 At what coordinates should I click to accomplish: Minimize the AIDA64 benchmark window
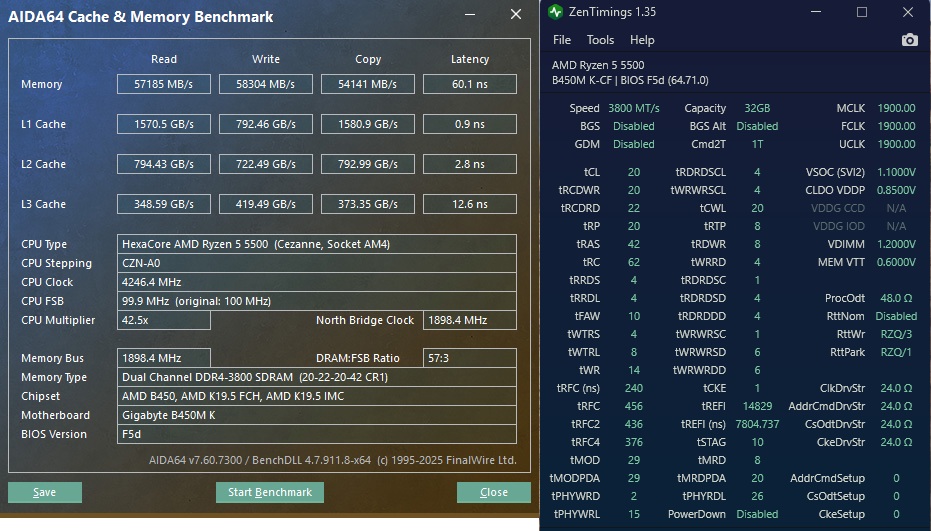(470, 14)
